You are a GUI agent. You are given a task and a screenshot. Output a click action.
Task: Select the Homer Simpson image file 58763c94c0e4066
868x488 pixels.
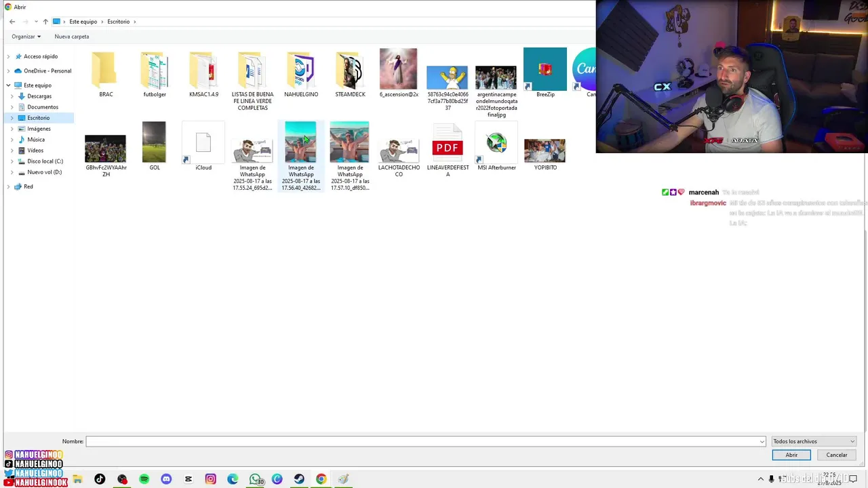tap(448, 88)
